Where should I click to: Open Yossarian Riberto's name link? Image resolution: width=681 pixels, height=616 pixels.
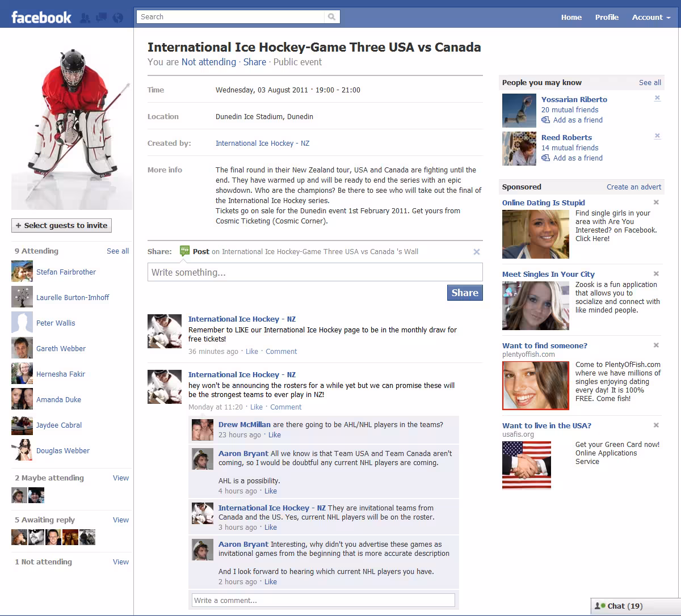[x=574, y=99]
